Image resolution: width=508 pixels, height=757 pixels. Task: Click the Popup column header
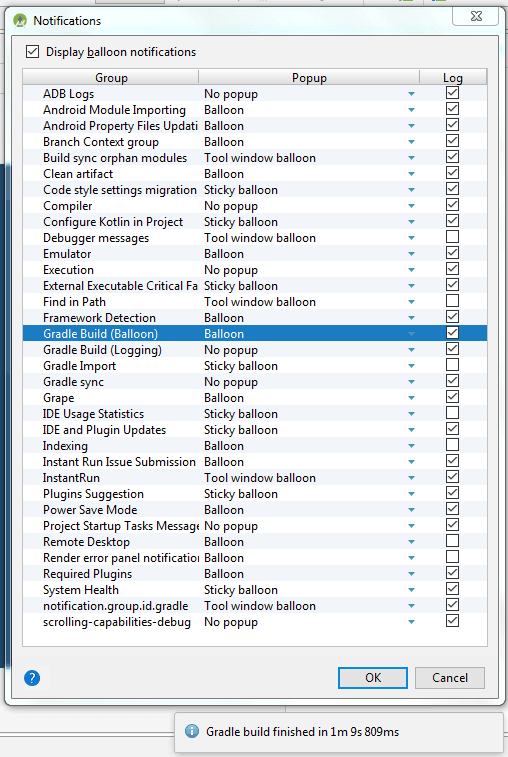309,77
